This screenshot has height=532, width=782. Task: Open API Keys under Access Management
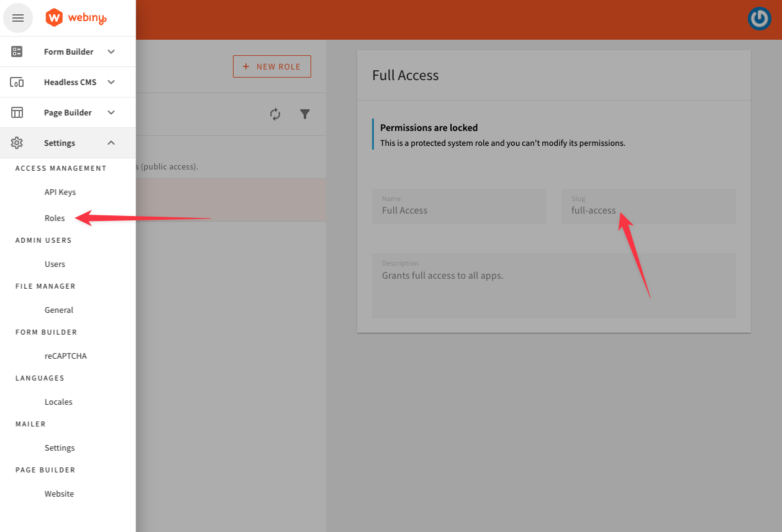(x=60, y=192)
